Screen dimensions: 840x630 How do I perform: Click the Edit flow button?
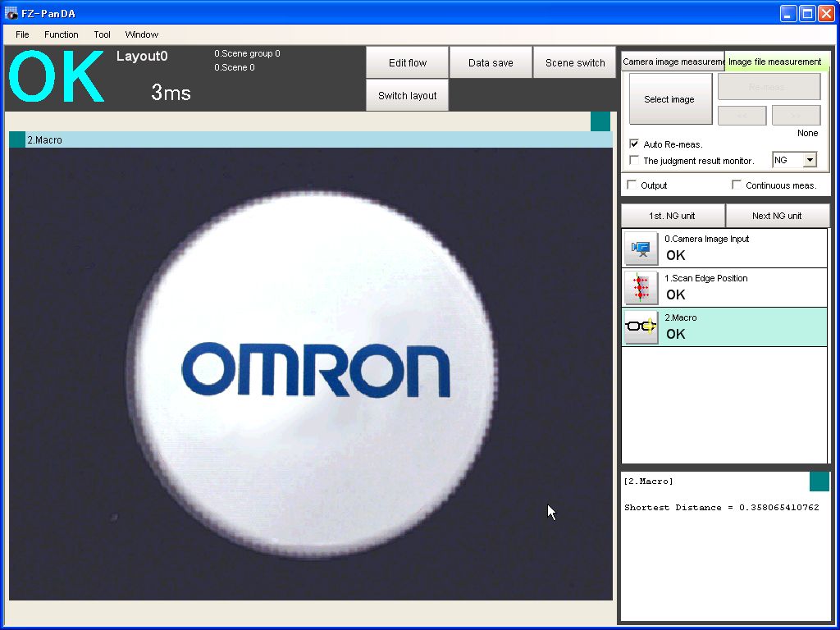tap(407, 62)
